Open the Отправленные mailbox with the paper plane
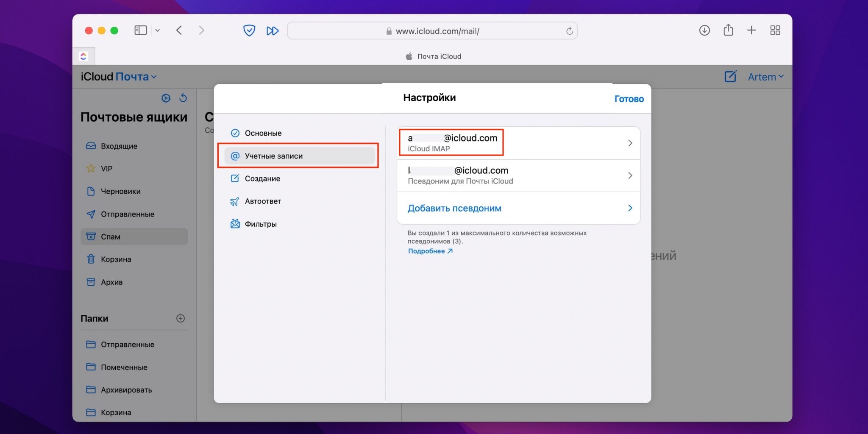 click(x=134, y=214)
